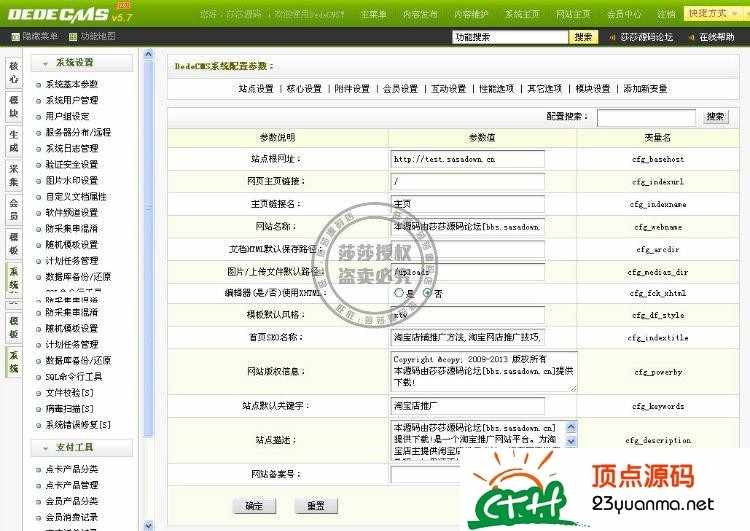
Task: Open 会员产品分类 in the sidebar
Action: (71, 501)
